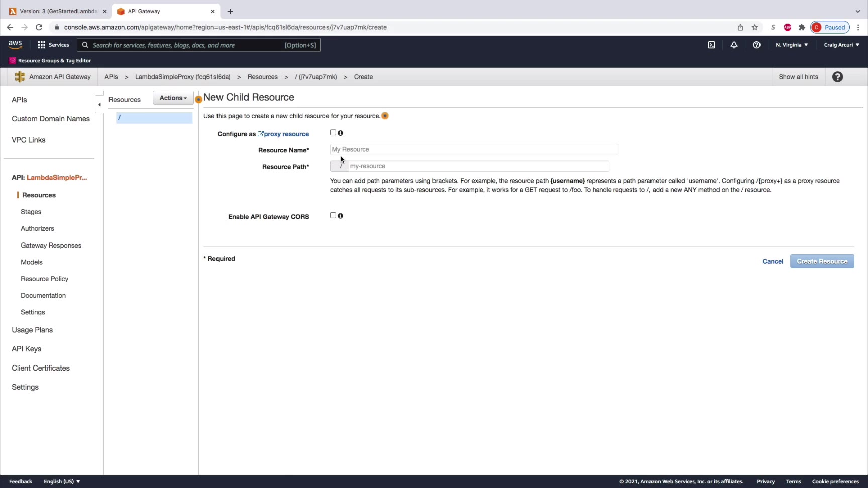The width and height of the screenshot is (868, 488).
Task: Focus the Resource Path field
Action: click(x=478, y=166)
